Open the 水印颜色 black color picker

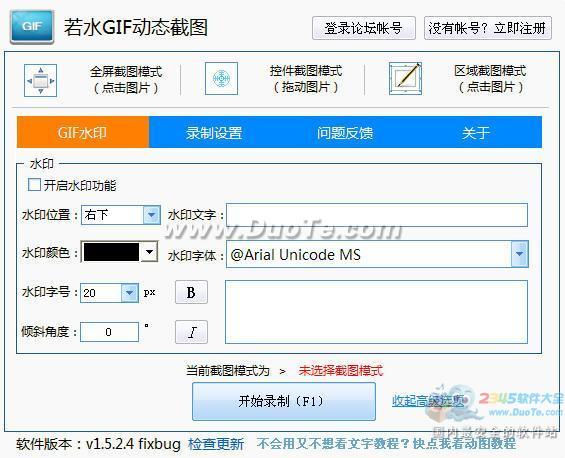coord(119,252)
